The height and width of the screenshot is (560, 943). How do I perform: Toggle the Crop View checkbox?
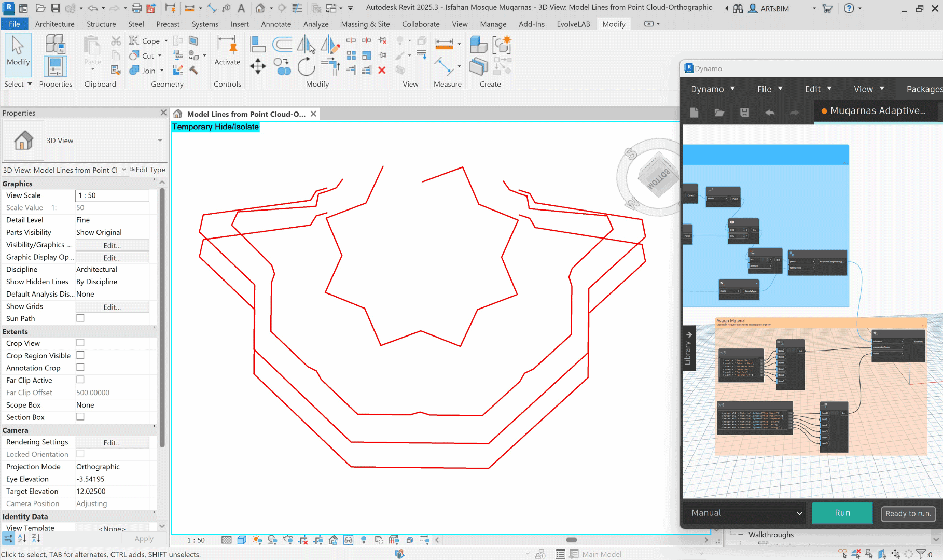tap(80, 343)
